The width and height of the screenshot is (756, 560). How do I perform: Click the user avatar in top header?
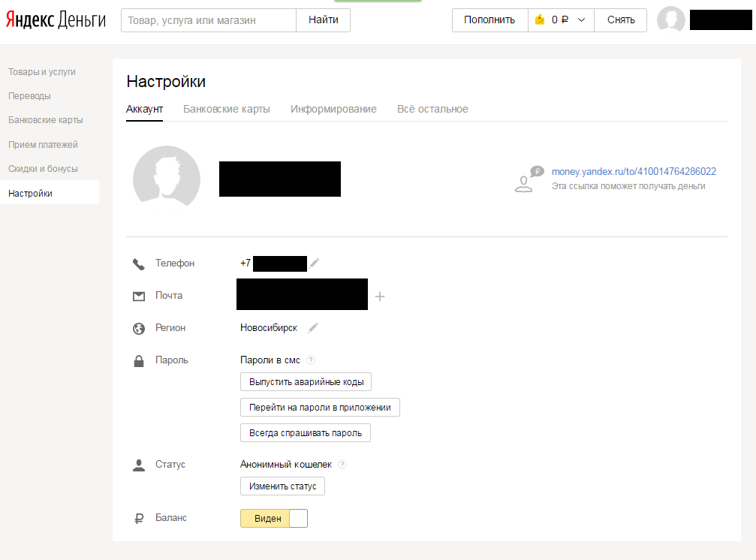coord(670,20)
